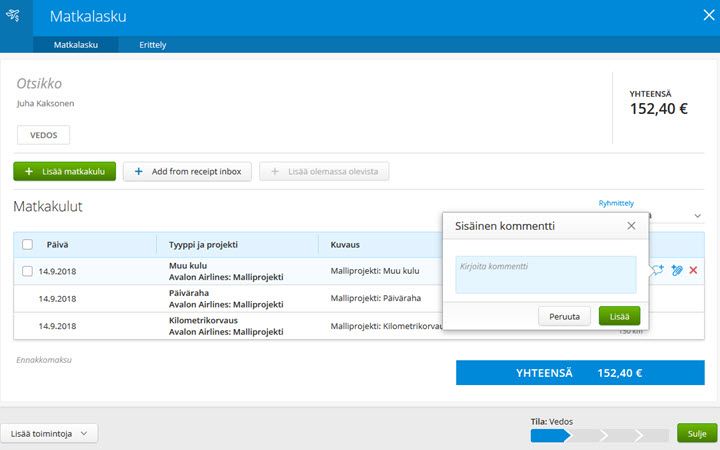Delete Muu kulu row with red X icon

(693, 270)
